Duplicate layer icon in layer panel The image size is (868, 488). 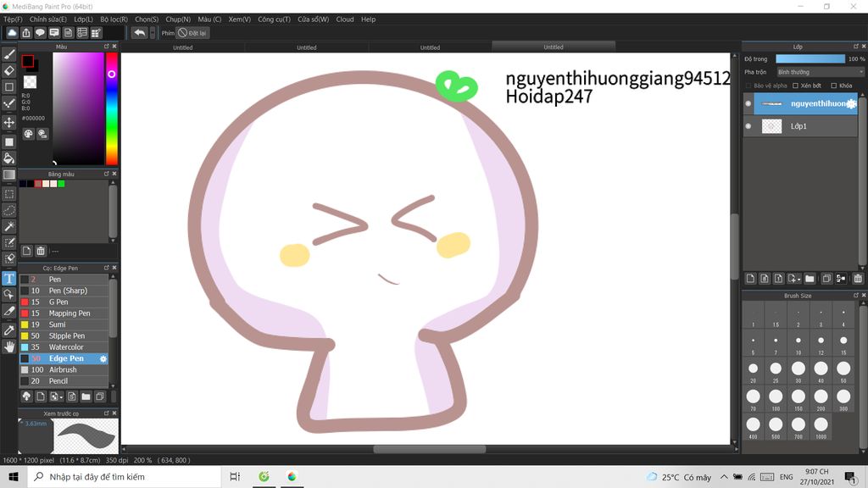826,278
